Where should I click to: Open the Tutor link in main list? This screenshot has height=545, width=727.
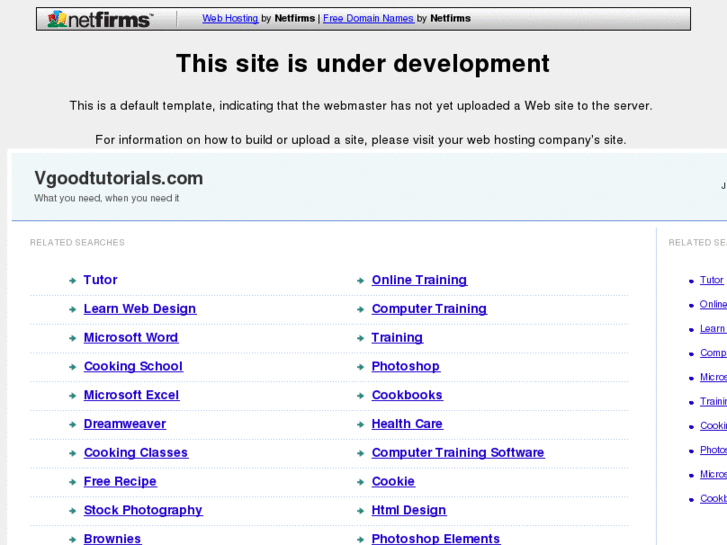pos(100,280)
